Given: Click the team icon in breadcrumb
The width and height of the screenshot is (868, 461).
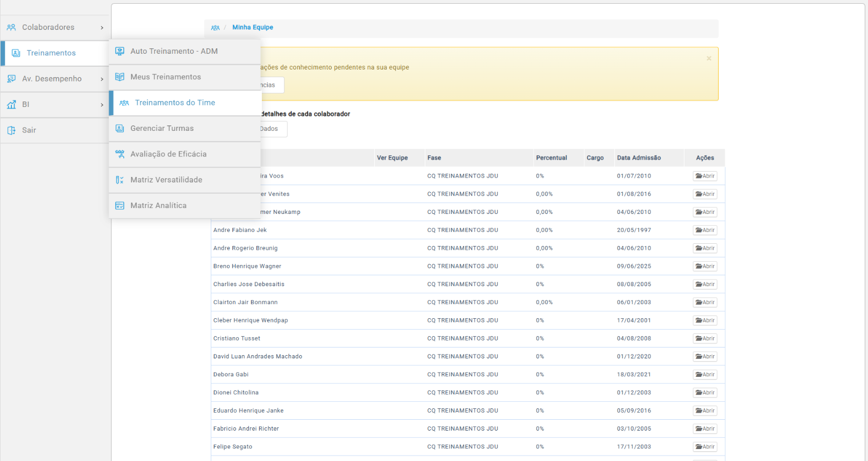Looking at the screenshot, I should coord(216,28).
